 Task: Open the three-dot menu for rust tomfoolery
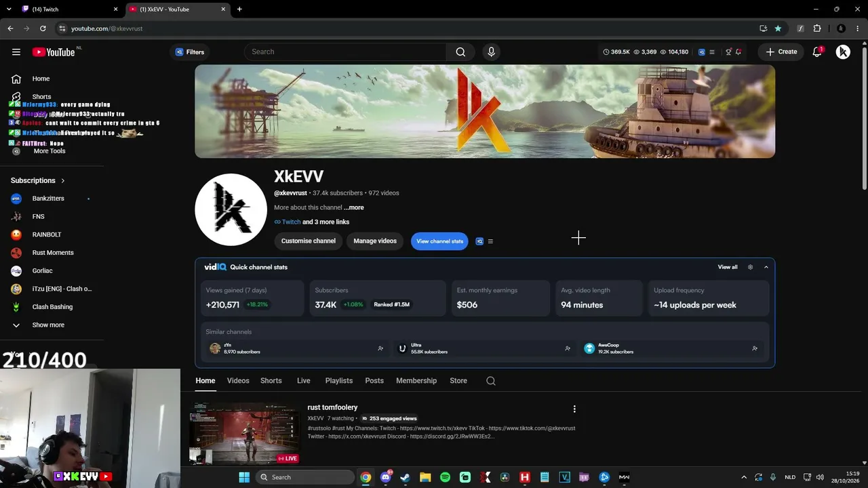tap(574, 409)
